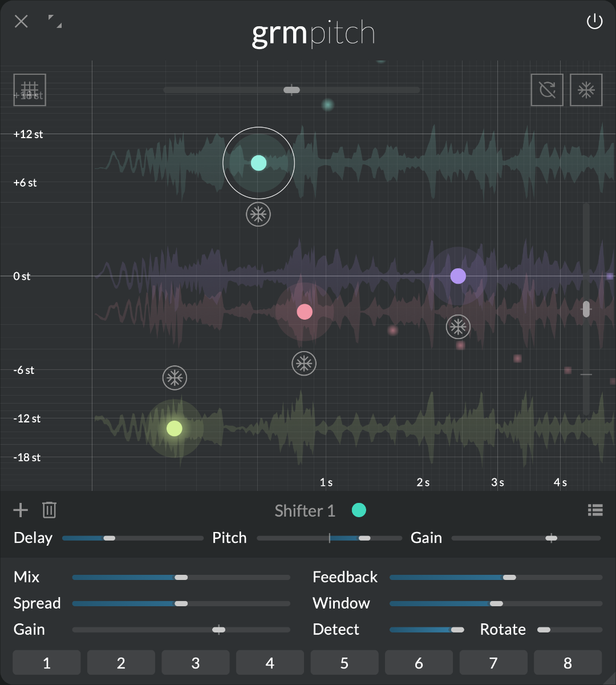The height and width of the screenshot is (685, 616).
Task: Select preset slot 1
Action: tap(47, 663)
